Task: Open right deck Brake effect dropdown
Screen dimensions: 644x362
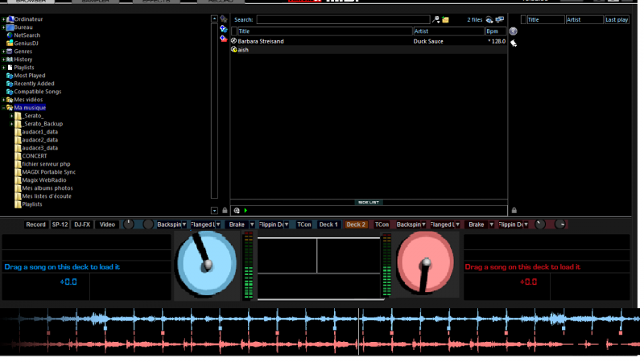Action: click(x=492, y=224)
